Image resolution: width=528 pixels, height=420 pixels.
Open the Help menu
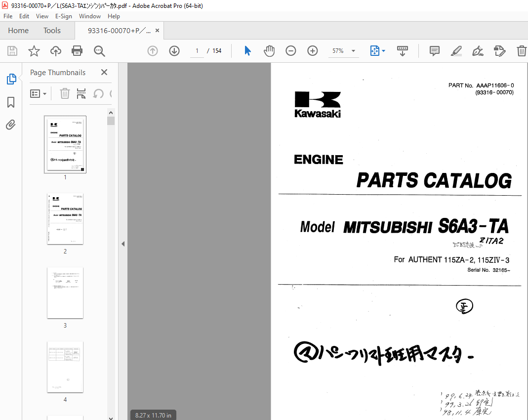(x=114, y=16)
